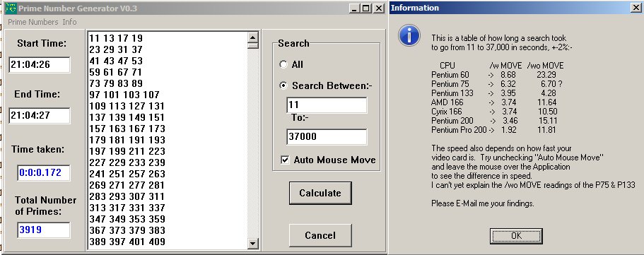The width and height of the screenshot is (644, 255).
Task: Click the primes list row '269 271 277 281'
Action: click(127, 185)
